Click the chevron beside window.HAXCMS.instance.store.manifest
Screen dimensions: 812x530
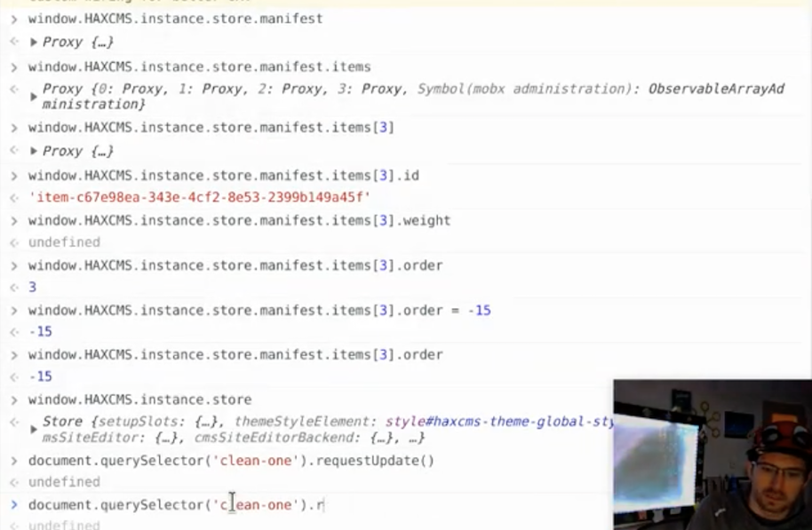12,19
